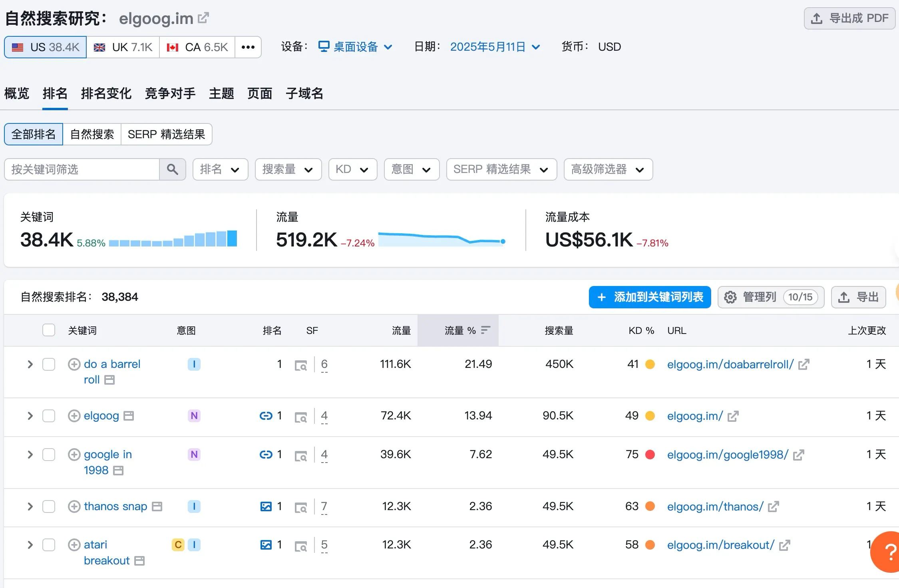
Task: Select all rows with the header checkbox
Action: tap(49, 330)
